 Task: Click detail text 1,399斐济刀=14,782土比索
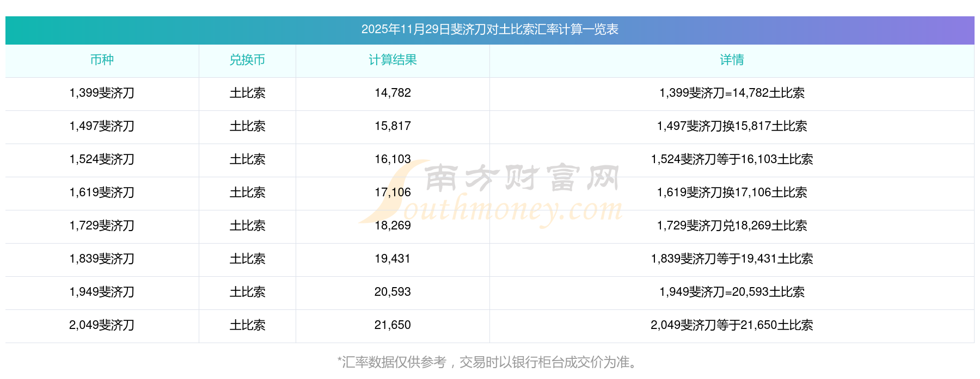[732, 93]
